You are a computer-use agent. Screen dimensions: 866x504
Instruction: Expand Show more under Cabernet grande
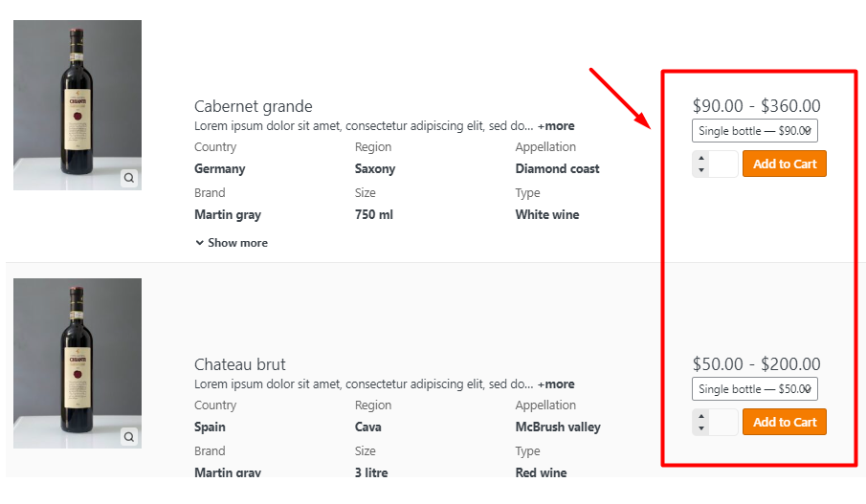[232, 243]
